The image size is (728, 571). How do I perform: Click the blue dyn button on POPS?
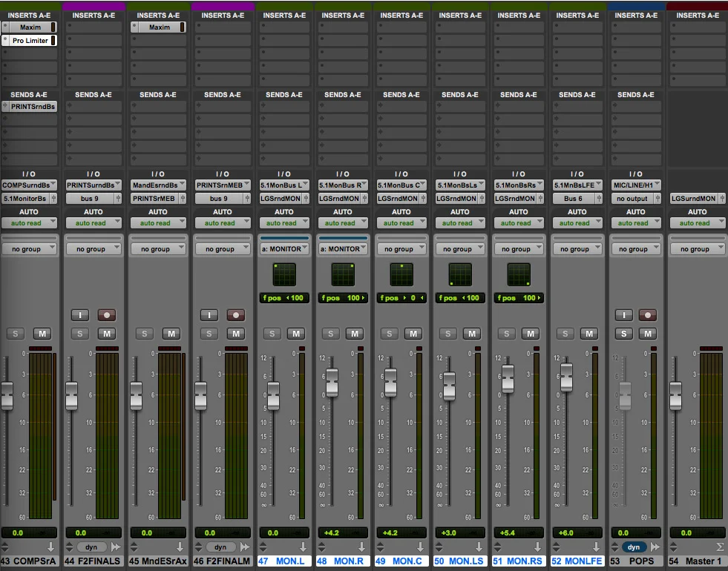pos(634,547)
